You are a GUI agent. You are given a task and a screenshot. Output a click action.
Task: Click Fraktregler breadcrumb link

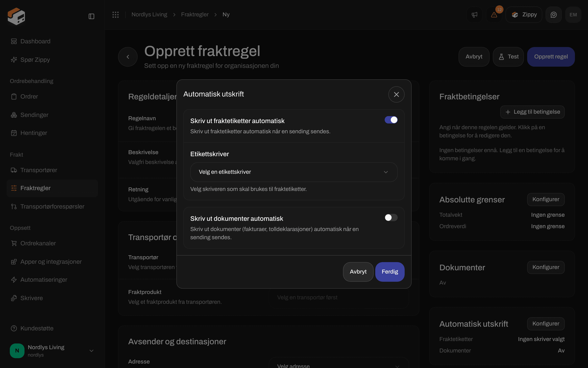(x=195, y=15)
